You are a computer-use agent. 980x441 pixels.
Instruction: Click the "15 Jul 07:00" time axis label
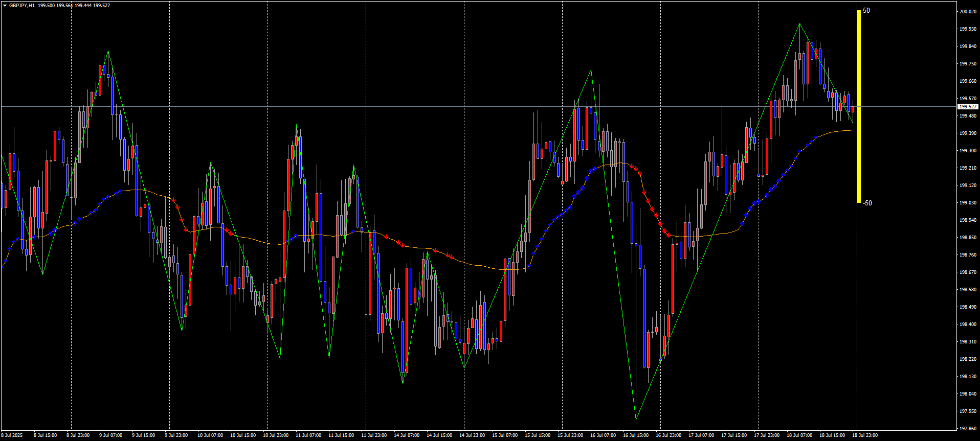click(x=505, y=435)
